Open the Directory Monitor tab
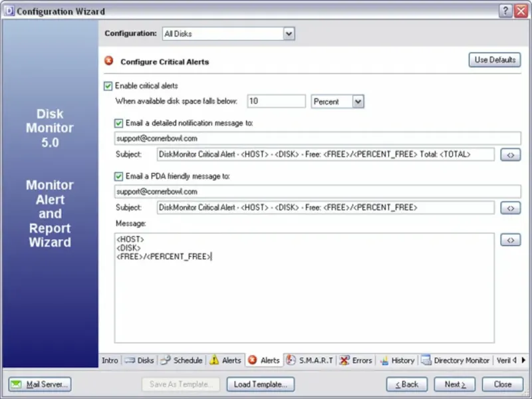Screen dimensions: 532x399 point(456,360)
